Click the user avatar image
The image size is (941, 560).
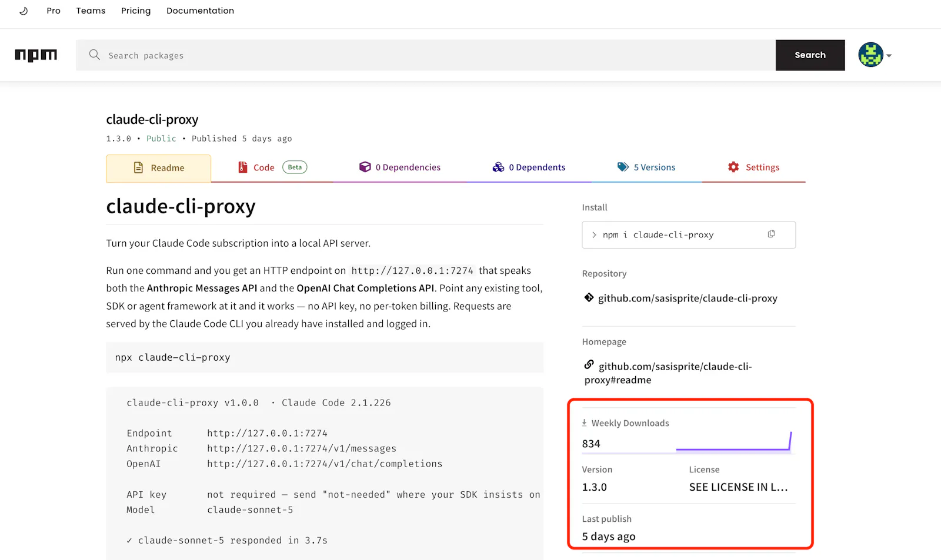(x=870, y=55)
